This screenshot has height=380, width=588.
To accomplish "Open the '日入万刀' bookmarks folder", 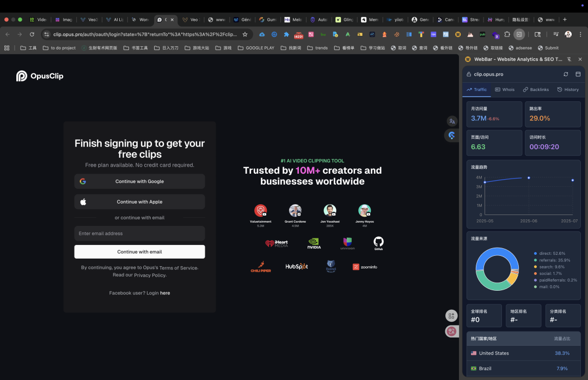I will pyautogui.click(x=166, y=48).
